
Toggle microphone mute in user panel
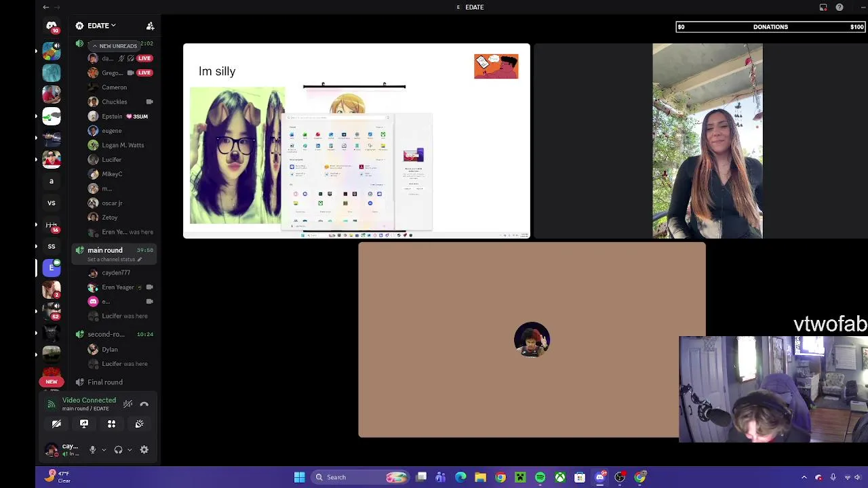93,450
